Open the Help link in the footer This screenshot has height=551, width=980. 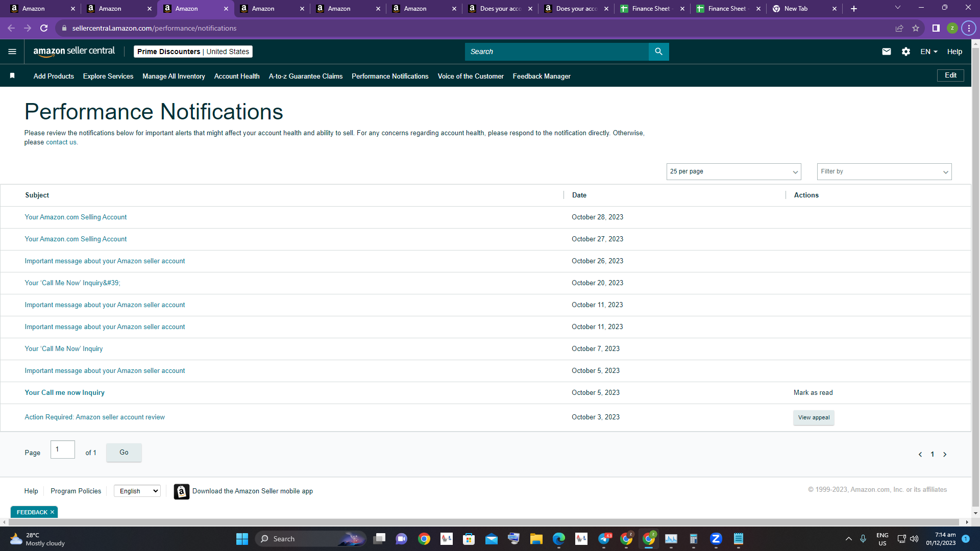tap(31, 491)
